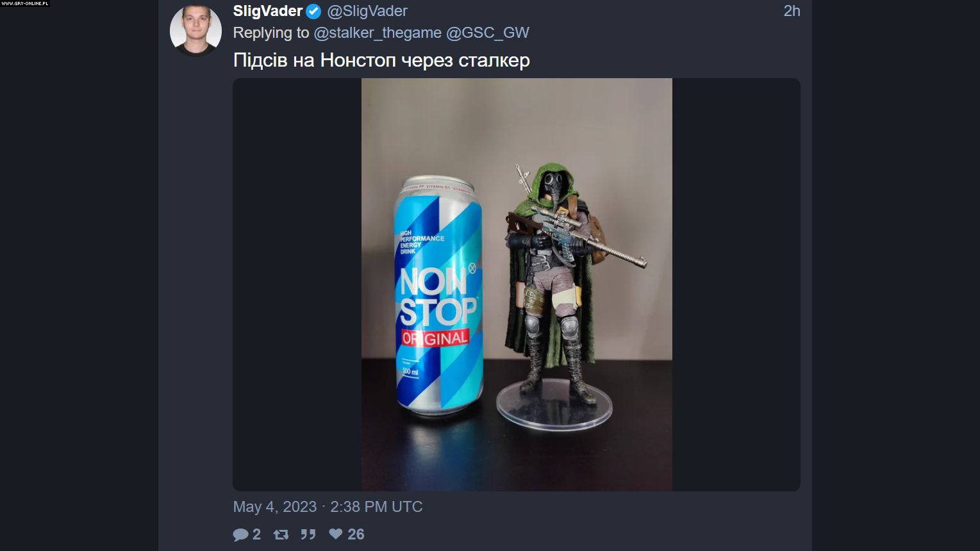This screenshot has height=551, width=980.
Task: Open the SligVader display name
Action: click(268, 11)
